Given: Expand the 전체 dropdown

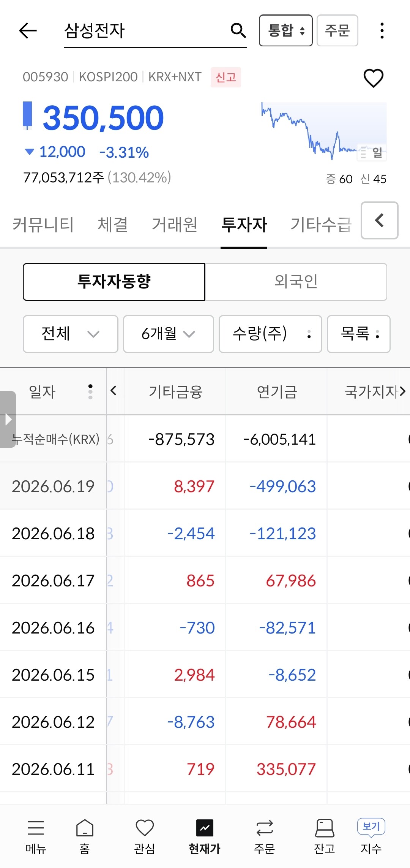Looking at the screenshot, I should click(x=71, y=334).
